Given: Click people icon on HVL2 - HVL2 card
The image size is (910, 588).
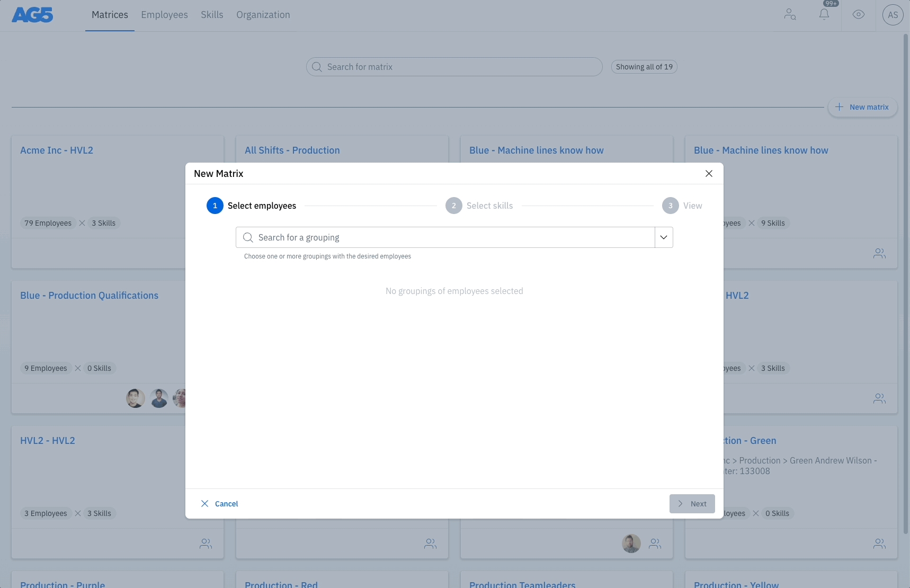Looking at the screenshot, I should [206, 544].
